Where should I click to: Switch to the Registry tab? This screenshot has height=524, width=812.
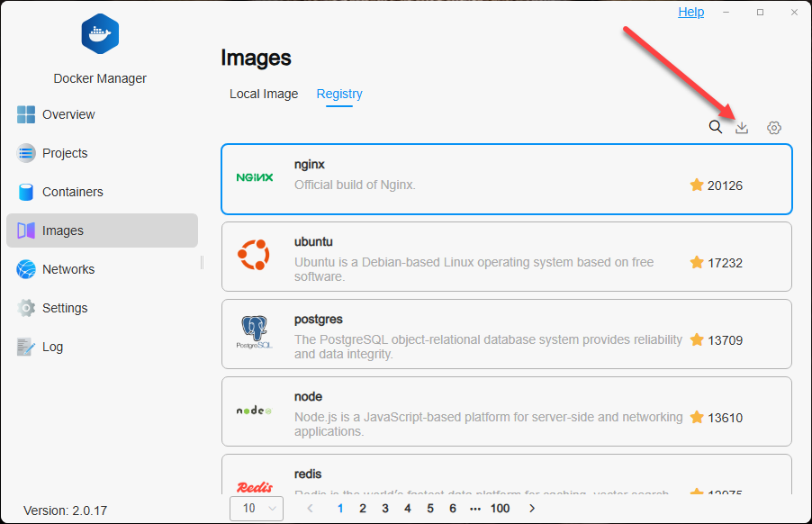(x=339, y=94)
